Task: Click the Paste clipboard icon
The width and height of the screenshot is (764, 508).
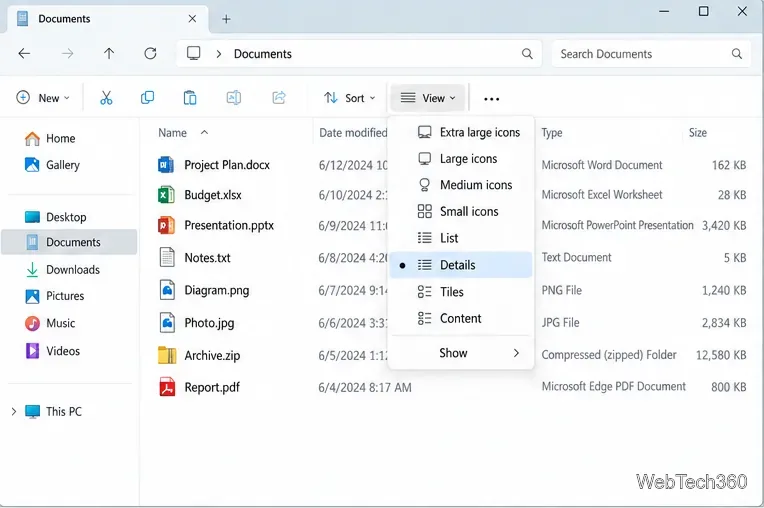Action: 190,98
